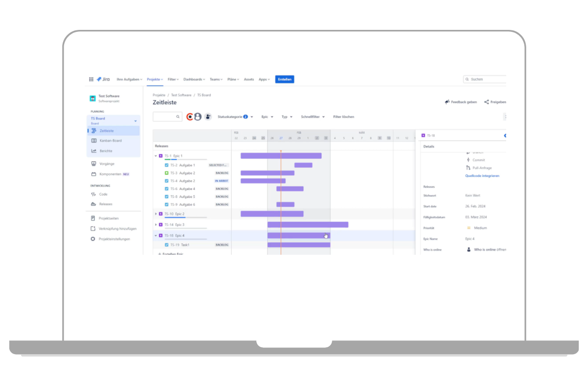Click the Freigeben share icon
588x387 pixels.
[487, 102]
